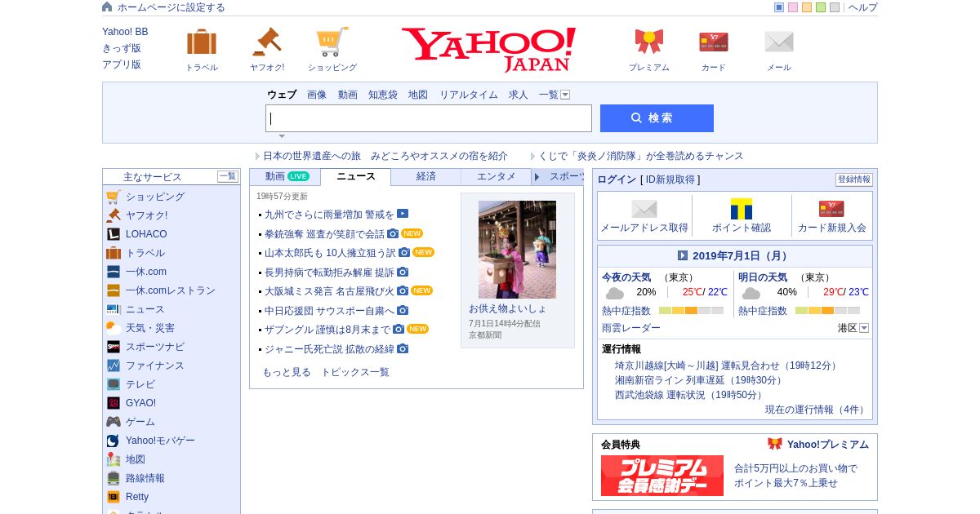Open ログイン link

(x=617, y=179)
